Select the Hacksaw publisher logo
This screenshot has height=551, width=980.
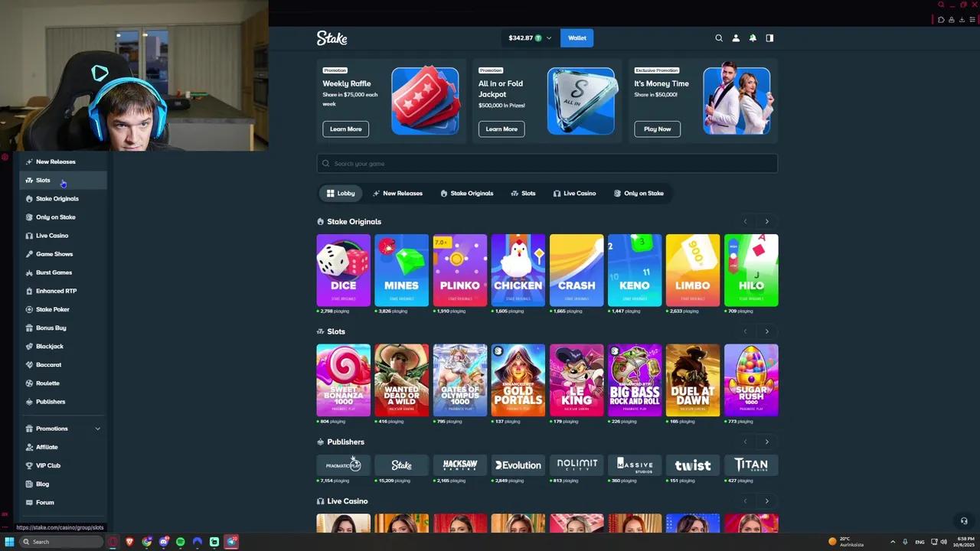[460, 465]
